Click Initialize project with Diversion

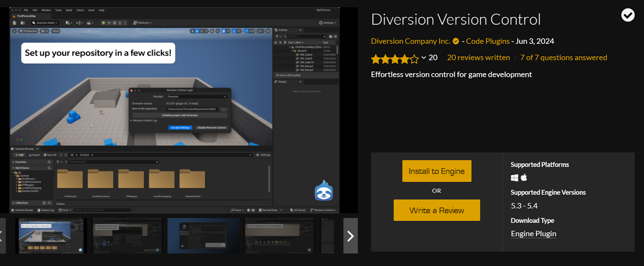point(180,115)
